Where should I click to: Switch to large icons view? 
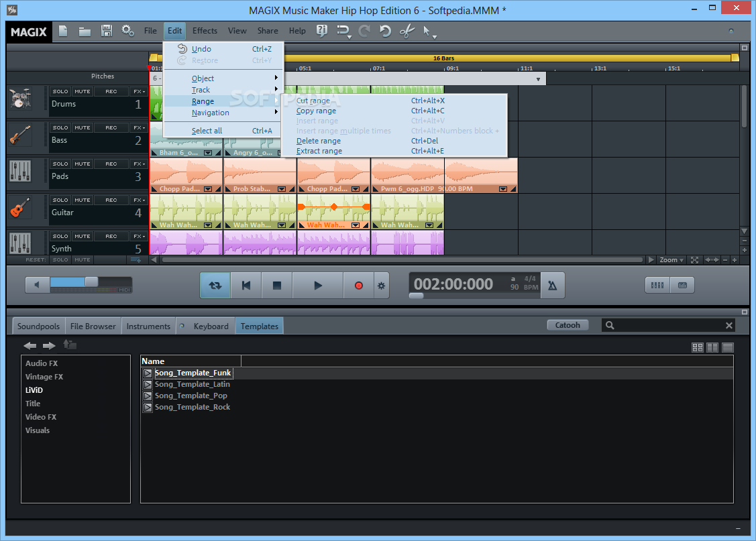(697, 347)
